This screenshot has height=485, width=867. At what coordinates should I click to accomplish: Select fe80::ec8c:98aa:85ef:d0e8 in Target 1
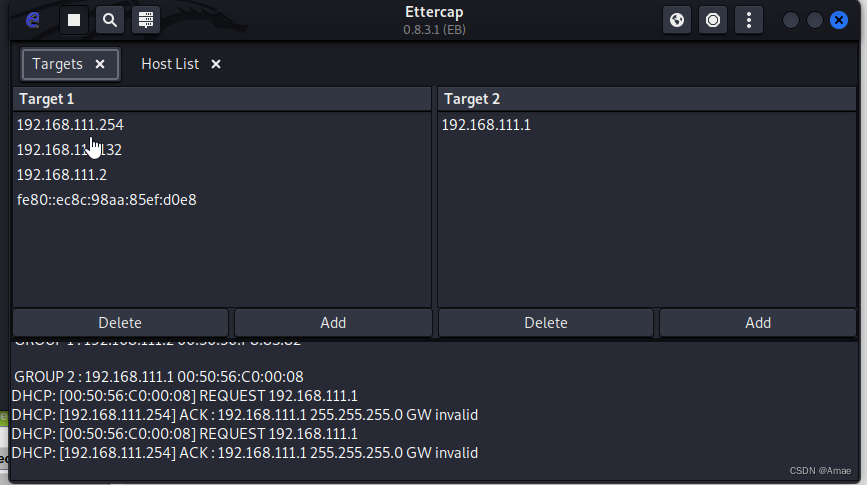222,200
